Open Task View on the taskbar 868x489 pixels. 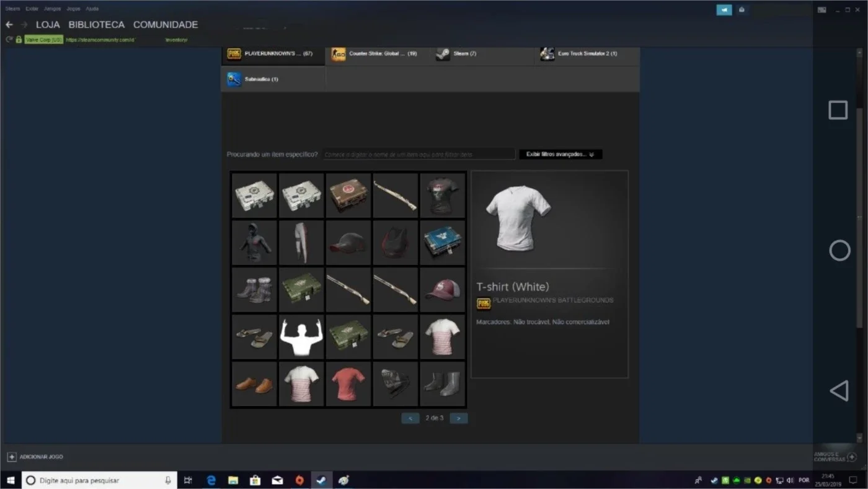click(x=188, y=480)
